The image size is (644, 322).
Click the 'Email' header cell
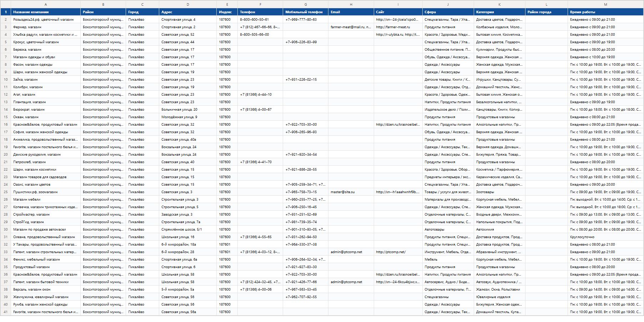click(x=351, y=12)
